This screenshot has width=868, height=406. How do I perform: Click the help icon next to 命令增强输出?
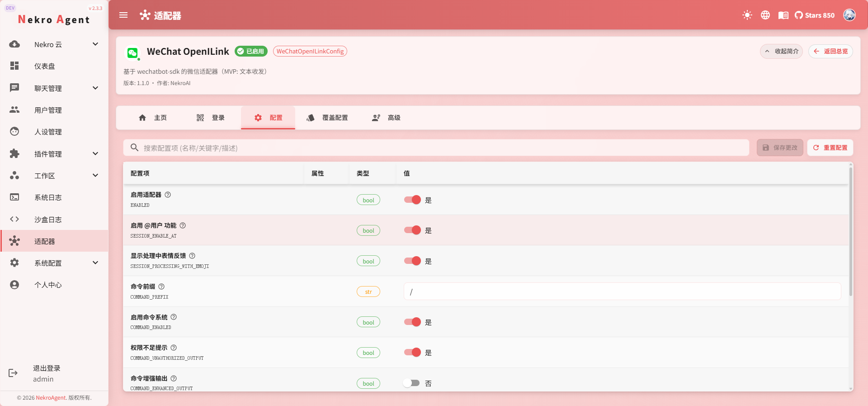174,378
